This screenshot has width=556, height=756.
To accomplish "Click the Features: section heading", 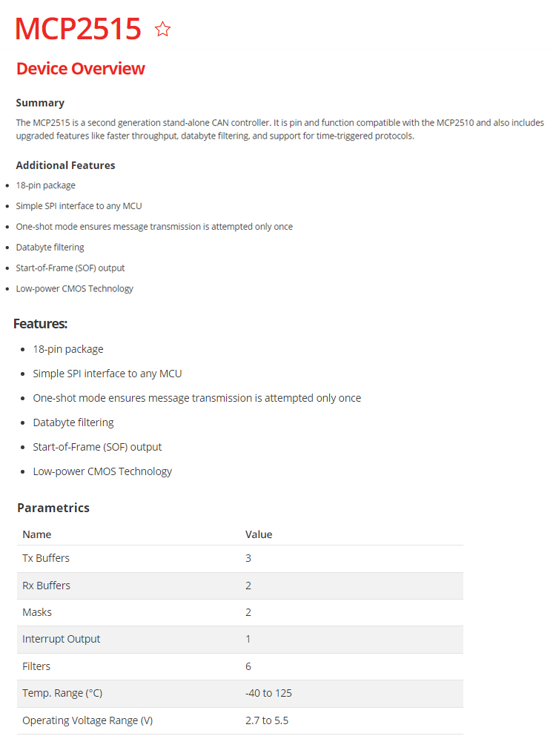I will point(41,324).
